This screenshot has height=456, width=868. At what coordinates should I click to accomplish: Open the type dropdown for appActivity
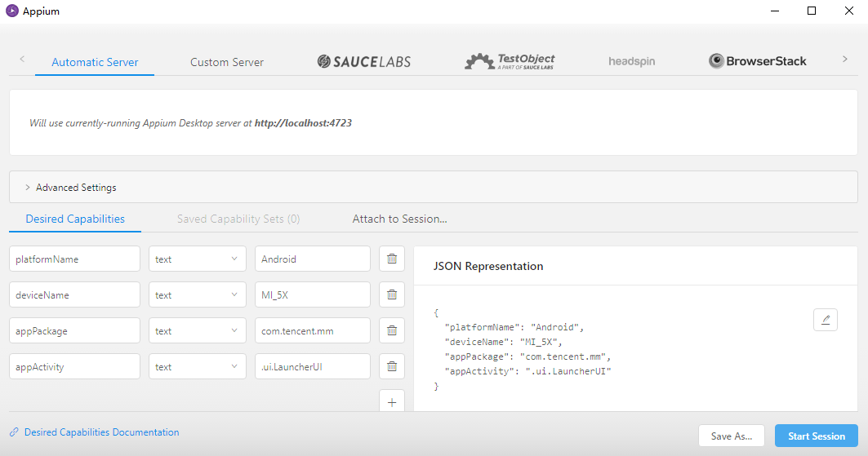pos(197,366)
